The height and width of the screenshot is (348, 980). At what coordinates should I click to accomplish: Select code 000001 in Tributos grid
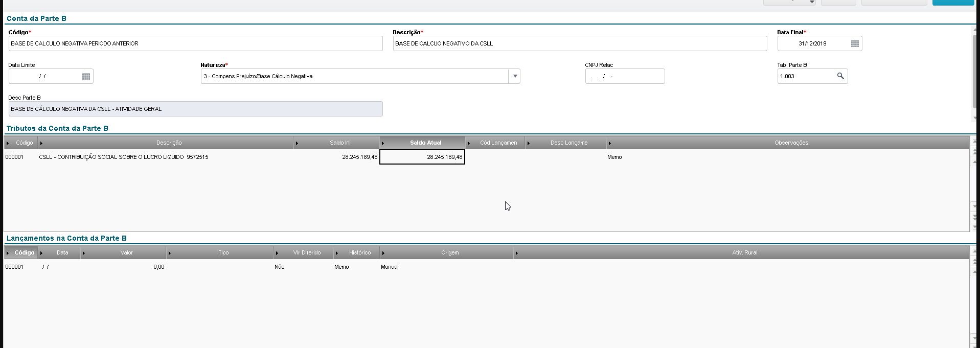tap(14, 157)
